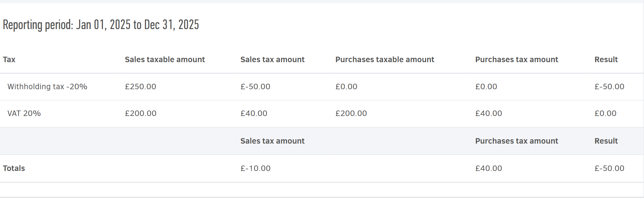Click the top Result column header
The image size is (644, 198).
pyautogui.click(x=606, y=60)
